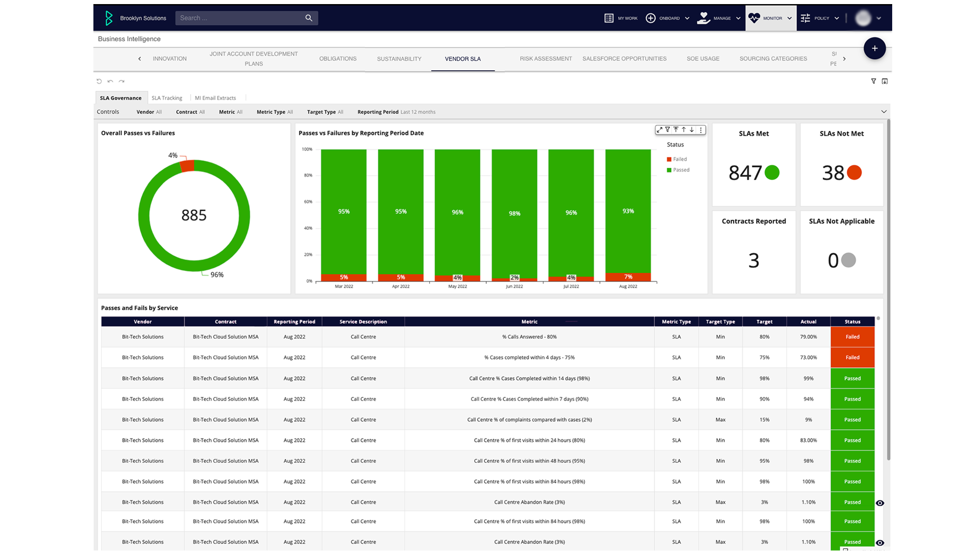
Task: Click the MANAGE nav icon
Action: (704, 18)
